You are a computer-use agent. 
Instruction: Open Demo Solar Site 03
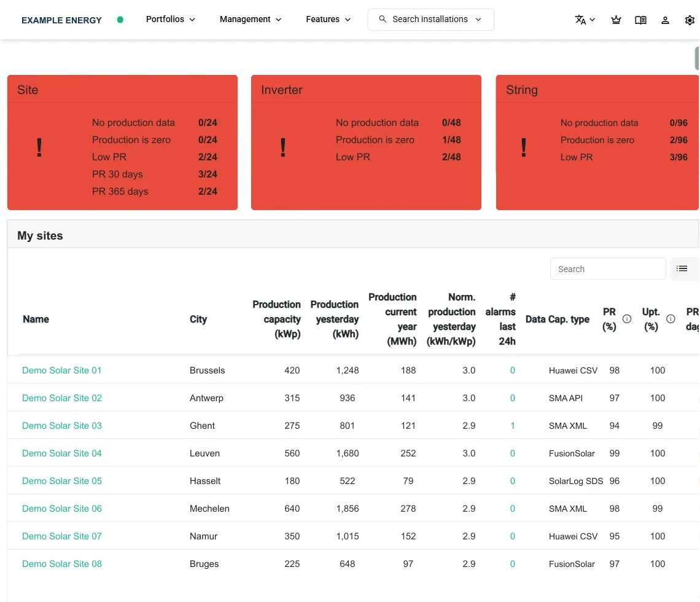[x=61, y=426]
